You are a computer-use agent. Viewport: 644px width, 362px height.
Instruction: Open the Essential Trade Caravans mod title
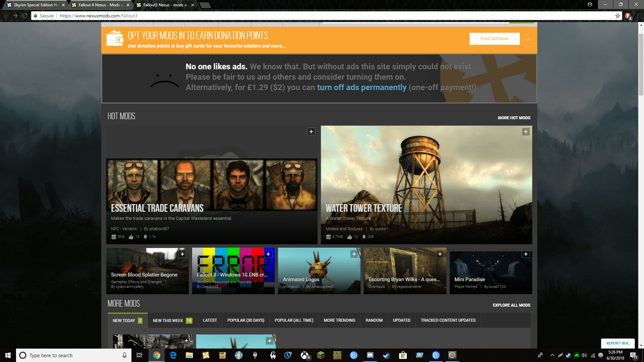click(157, 208)
